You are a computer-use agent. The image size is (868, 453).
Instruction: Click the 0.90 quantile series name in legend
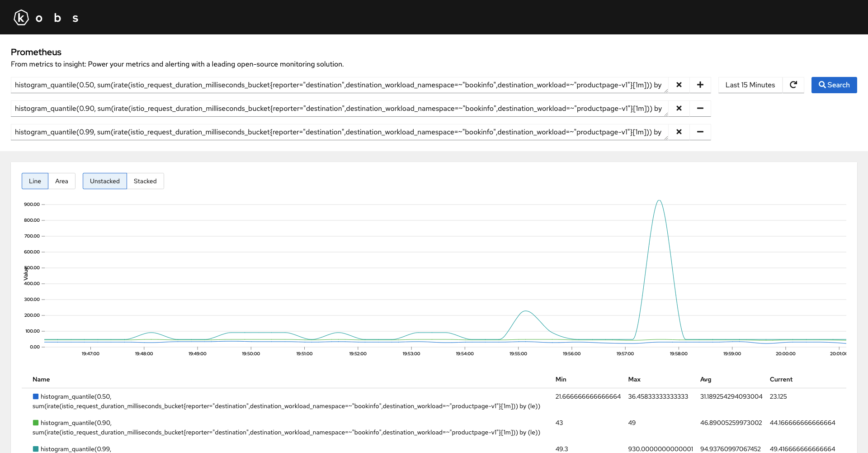(x=286, y=428)
